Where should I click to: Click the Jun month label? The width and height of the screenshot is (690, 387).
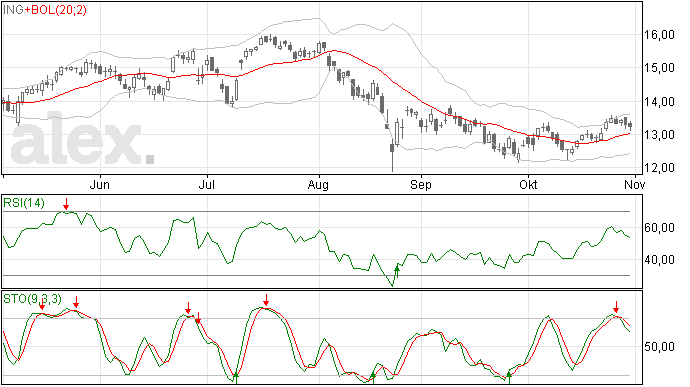point(99,184)
